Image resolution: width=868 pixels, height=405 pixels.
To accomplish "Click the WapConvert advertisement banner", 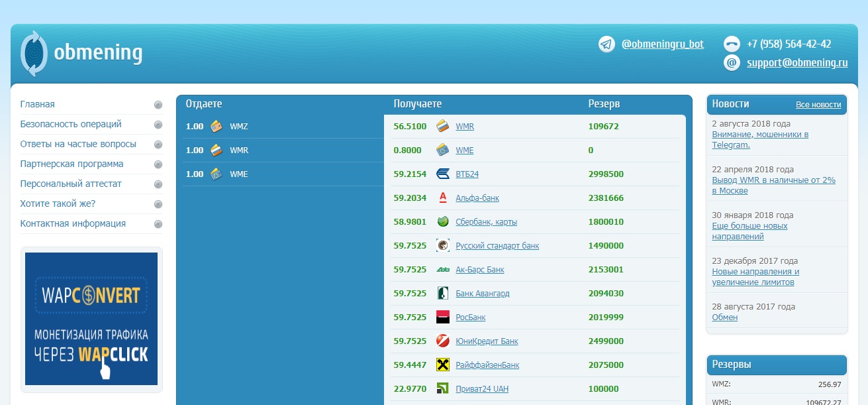I will [91, 319].
